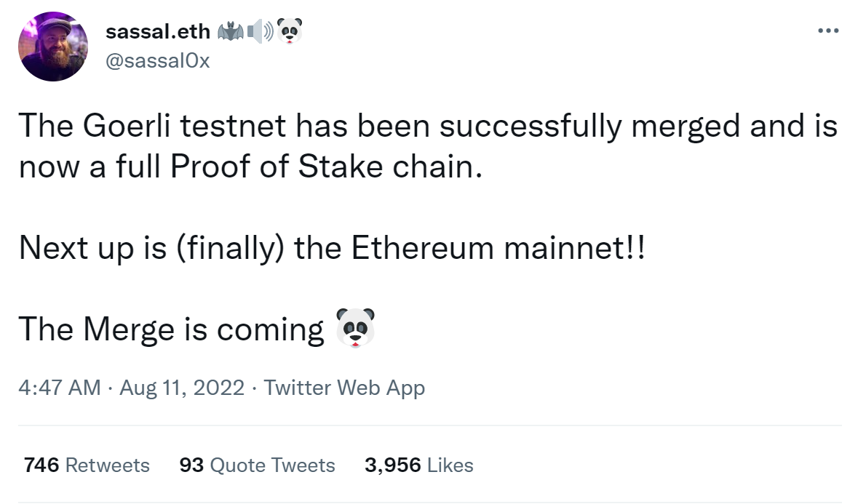Open the three-dot more options menu
Viewport: 858px width, 504px height.
click(828, 31)
